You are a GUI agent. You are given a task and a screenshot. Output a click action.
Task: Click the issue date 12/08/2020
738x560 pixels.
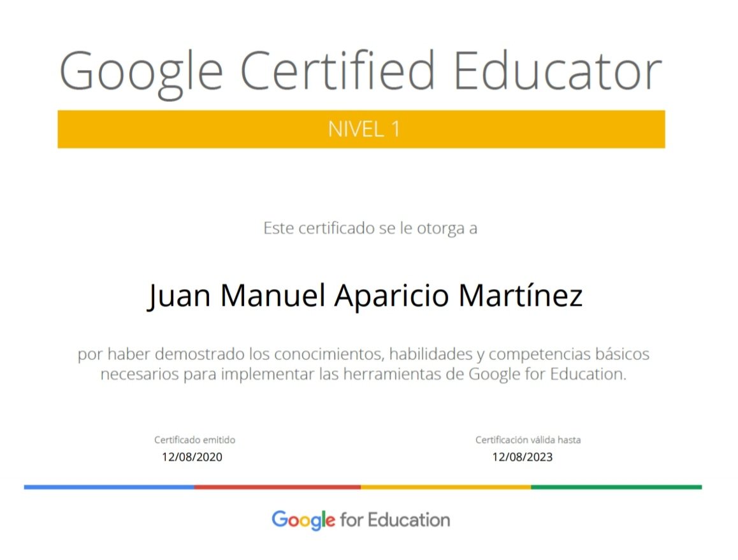[192, 457]
